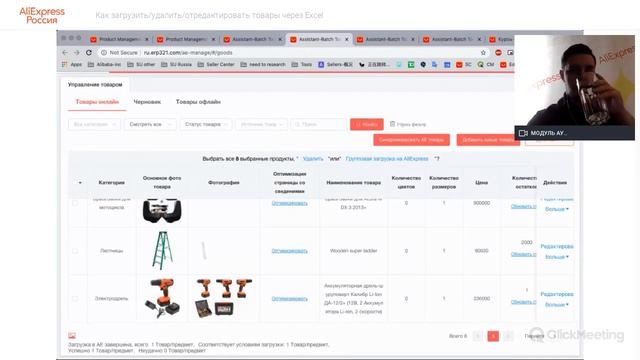This screenshot has width=640, height=360.
Task: Open the Товары офлайн tab
Action: point(198,102)
